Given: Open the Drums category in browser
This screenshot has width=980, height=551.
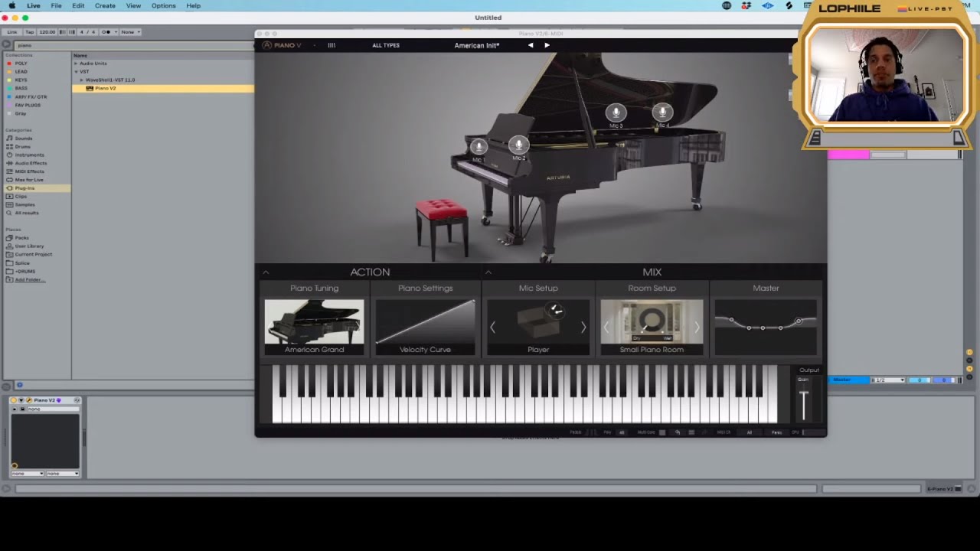Looking at the screenshot, I should click(23, 147).
